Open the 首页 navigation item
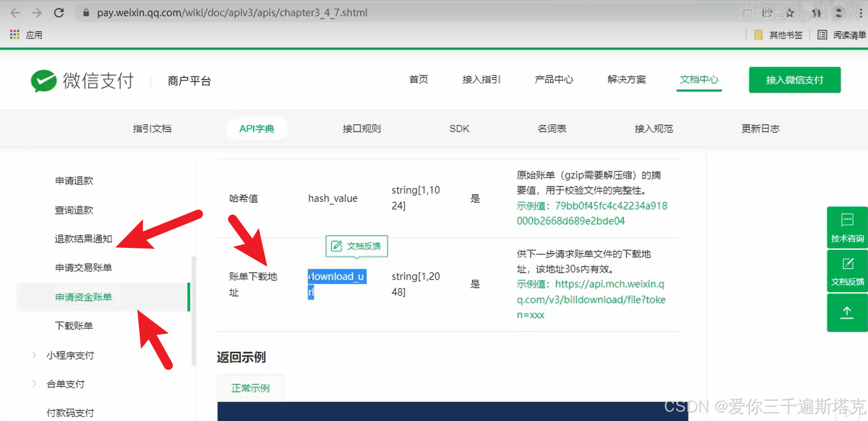Image resolution: width=868 pixels, height=421 pixels. [x=419, y=79]
